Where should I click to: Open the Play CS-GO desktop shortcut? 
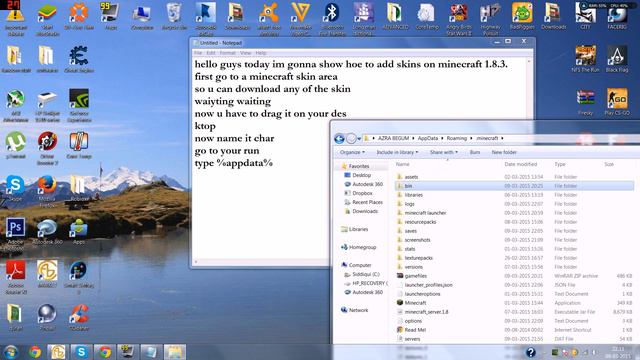tap(617, 102)
